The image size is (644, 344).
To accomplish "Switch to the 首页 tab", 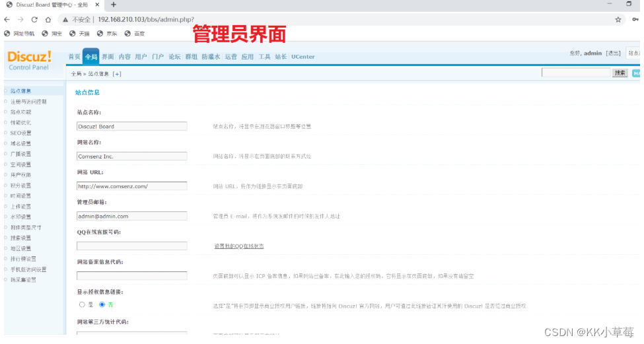I will 75,57.
